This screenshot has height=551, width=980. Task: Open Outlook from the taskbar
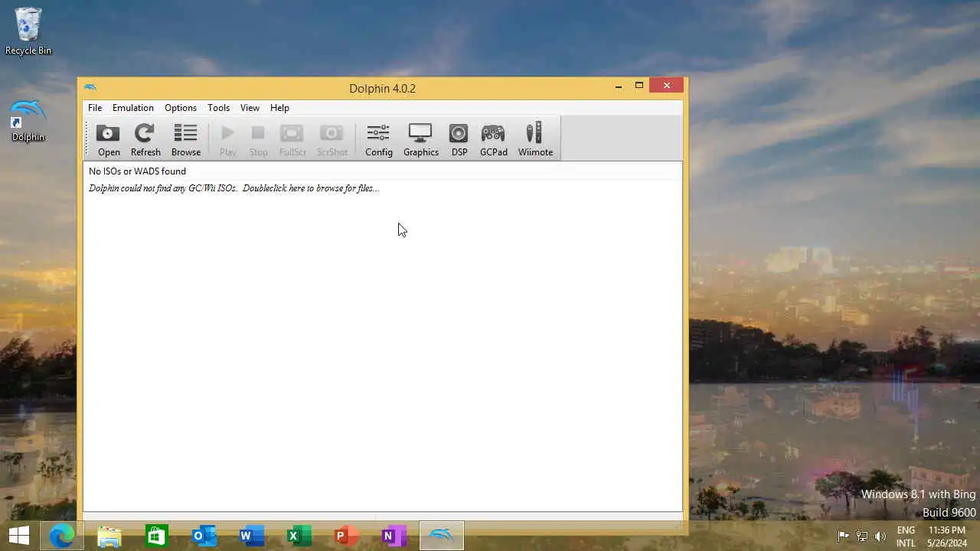pyautogui.click(x=204, y=536)
